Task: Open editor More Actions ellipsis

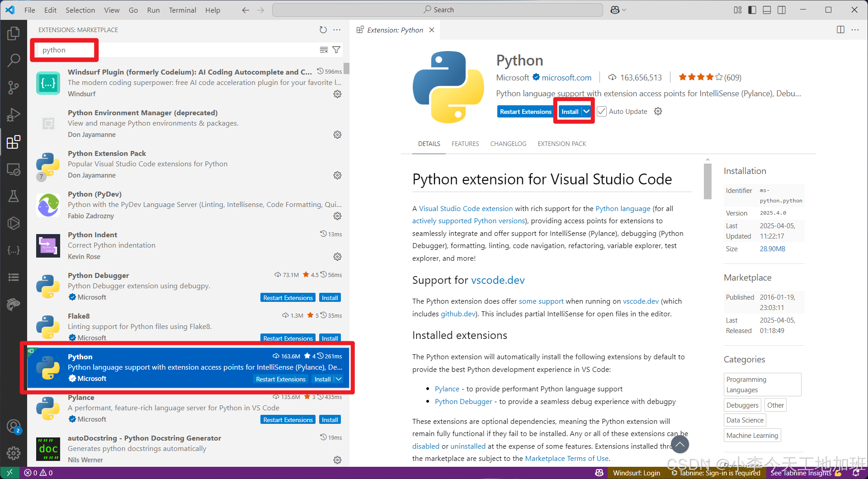Action: pos(855,30)
